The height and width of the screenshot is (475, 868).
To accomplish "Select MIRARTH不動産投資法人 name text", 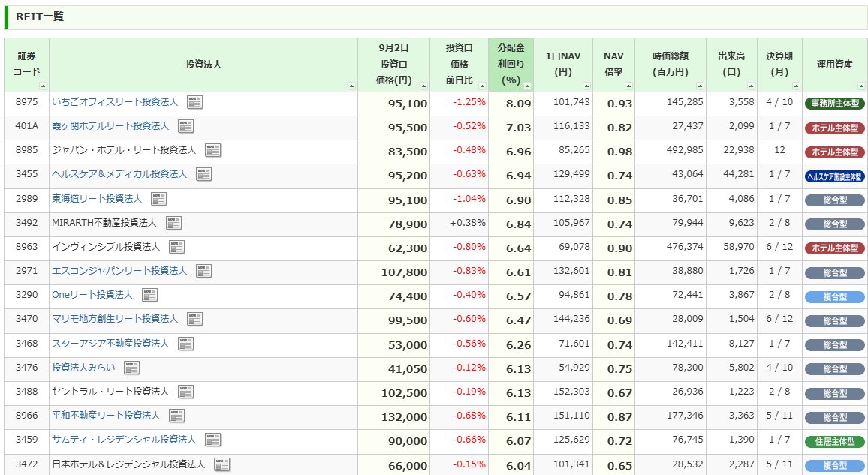I will pyautogui.click(x=104, y=222).
